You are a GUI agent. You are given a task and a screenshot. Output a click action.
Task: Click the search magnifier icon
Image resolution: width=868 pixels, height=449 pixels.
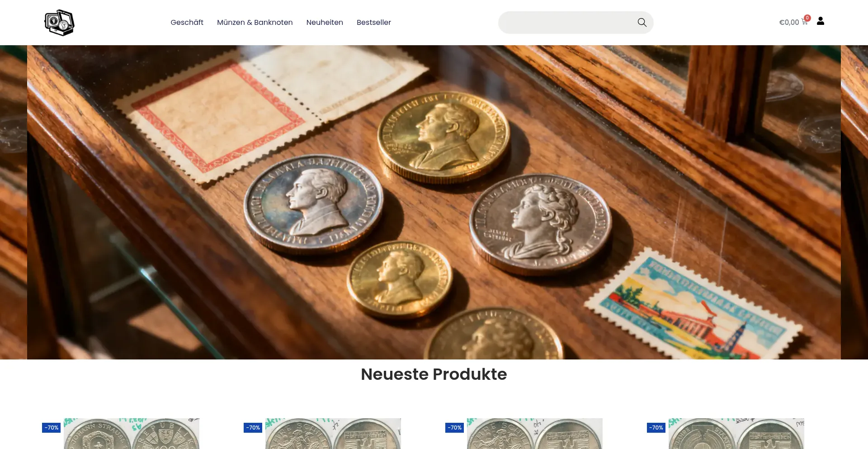[642, 23]
